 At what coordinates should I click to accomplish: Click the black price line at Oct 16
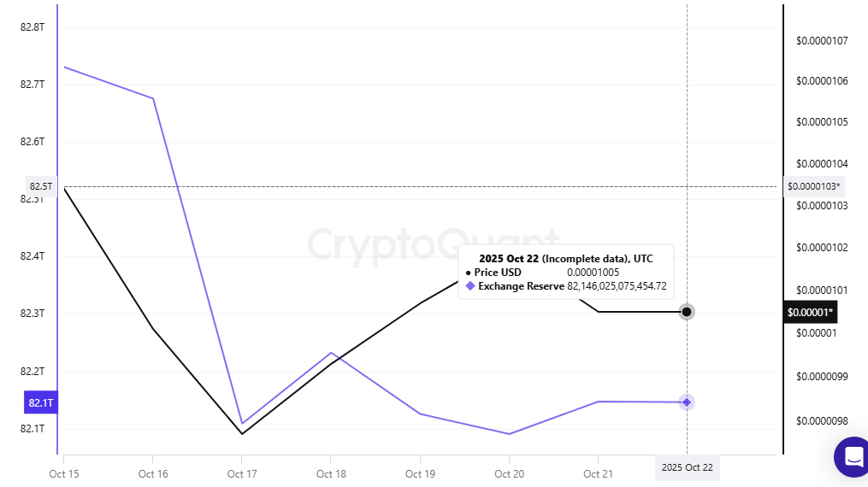153,329
